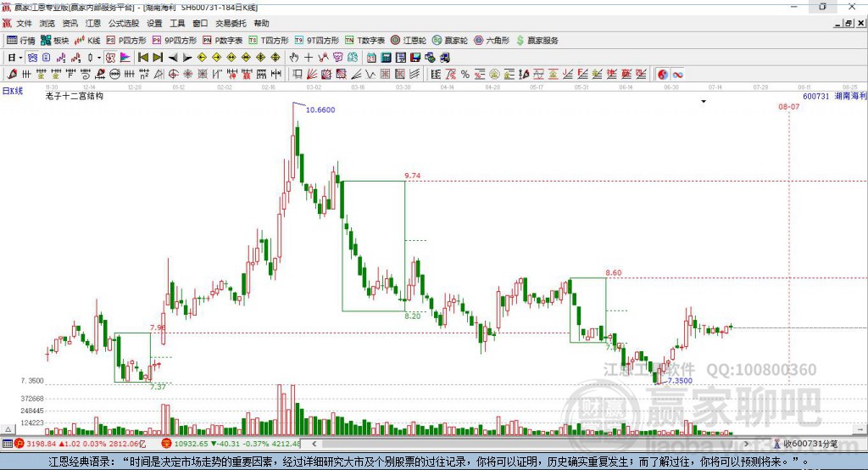Select the hand pan tool
Screen dimensions: 868x470
[x=293, y=58]
